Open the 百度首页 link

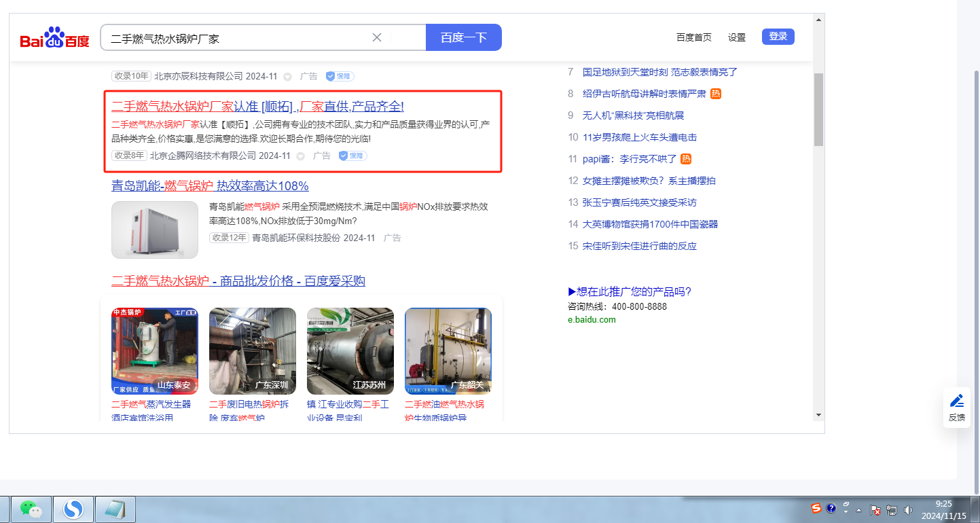coord(694,37)
